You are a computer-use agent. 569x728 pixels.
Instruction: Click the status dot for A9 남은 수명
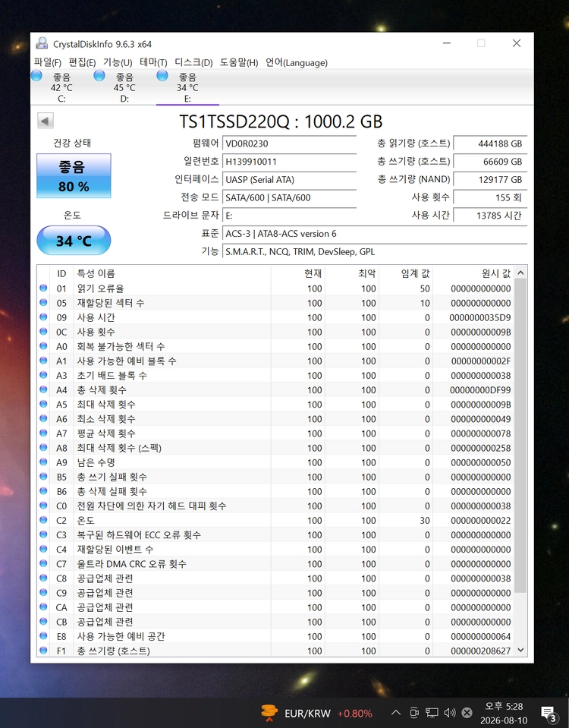pyautogui.click(x=44, y=462)
